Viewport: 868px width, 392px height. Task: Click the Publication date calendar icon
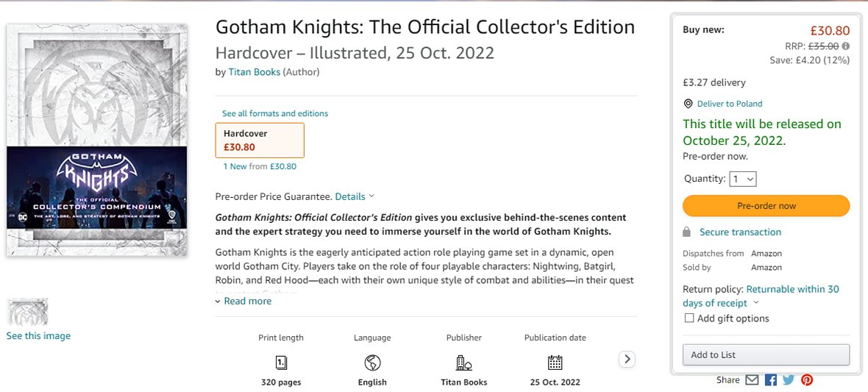point(555,362)
